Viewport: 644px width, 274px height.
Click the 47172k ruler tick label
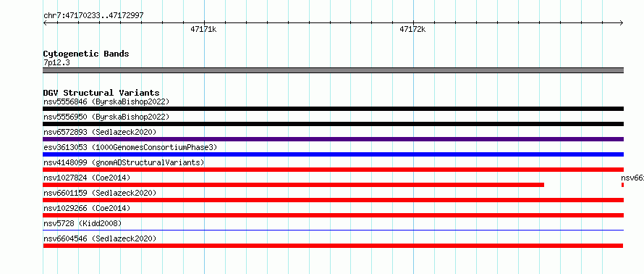pyautogui.click(x=412, y=29)
